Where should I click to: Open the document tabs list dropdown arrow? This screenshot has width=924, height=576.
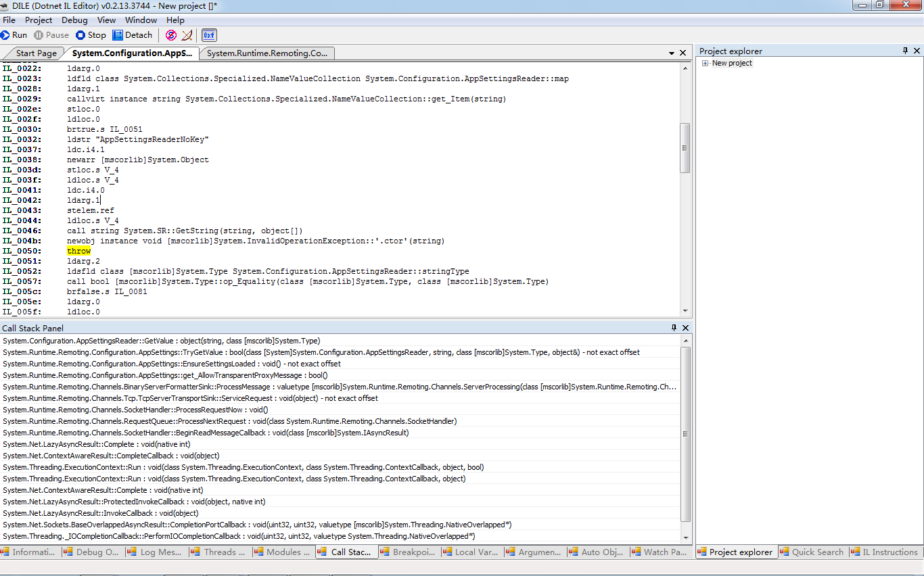(x=672, y=53)
